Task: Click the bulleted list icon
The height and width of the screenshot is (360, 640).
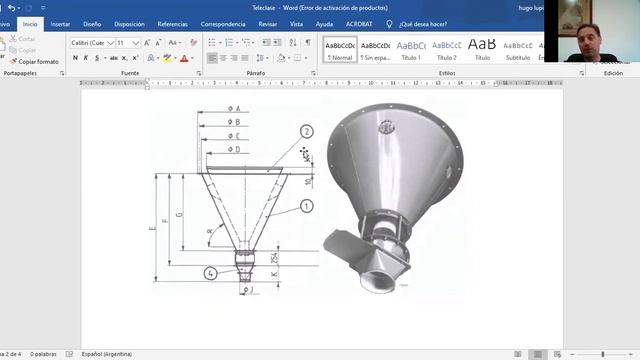Action: tap(212, 42)
